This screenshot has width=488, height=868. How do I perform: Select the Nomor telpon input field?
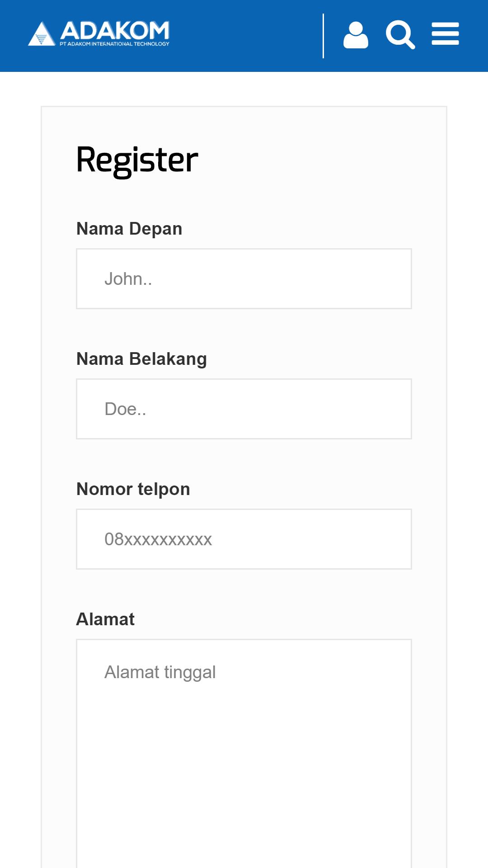(244, 539)
